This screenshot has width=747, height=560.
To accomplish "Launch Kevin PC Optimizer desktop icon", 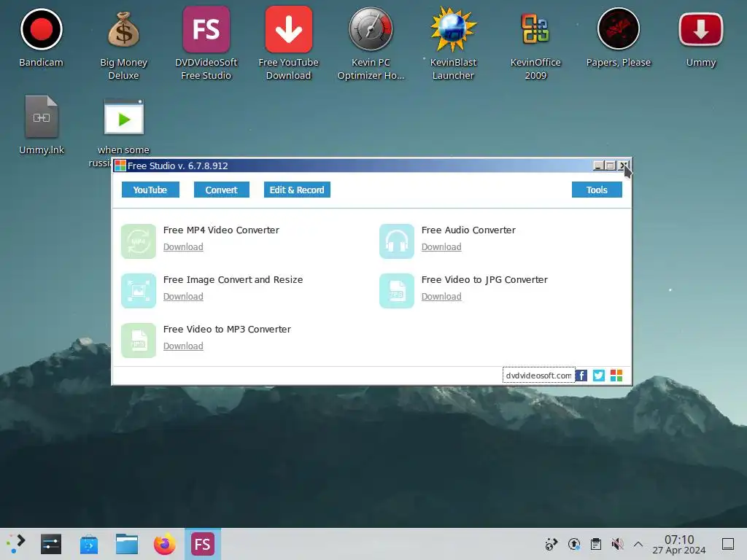I will point(371,29).
